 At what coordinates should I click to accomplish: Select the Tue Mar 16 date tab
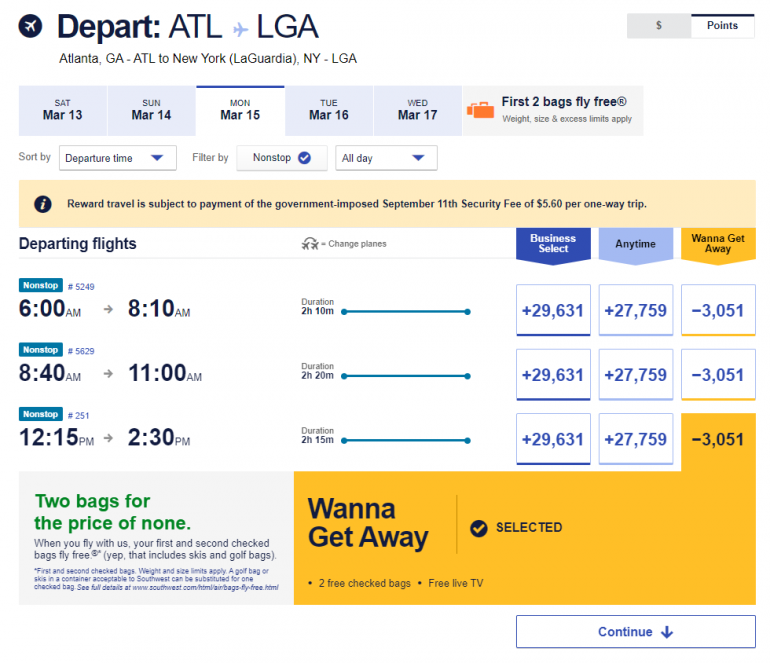329,110
